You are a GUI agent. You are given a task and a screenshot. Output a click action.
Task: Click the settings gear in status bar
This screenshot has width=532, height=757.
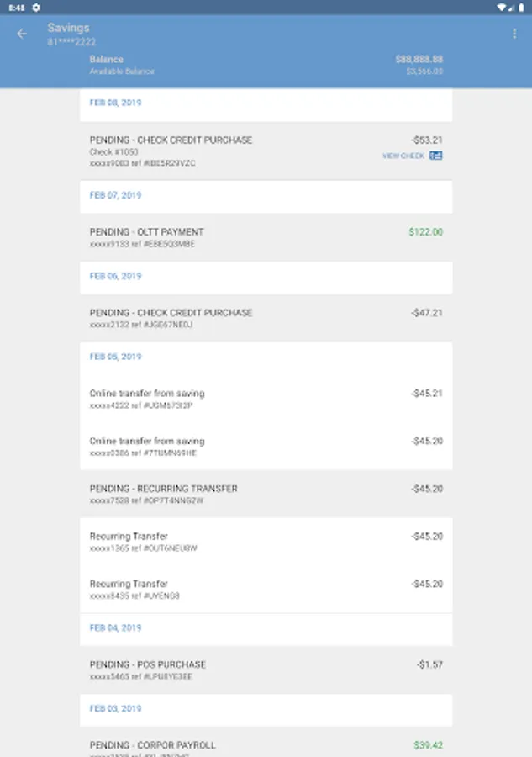36,7
